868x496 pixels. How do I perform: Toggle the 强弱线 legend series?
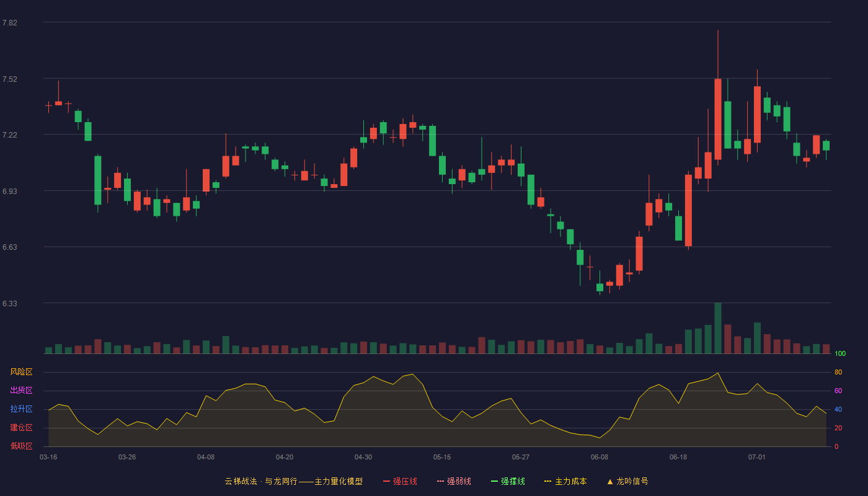click(x=454, y=481)
